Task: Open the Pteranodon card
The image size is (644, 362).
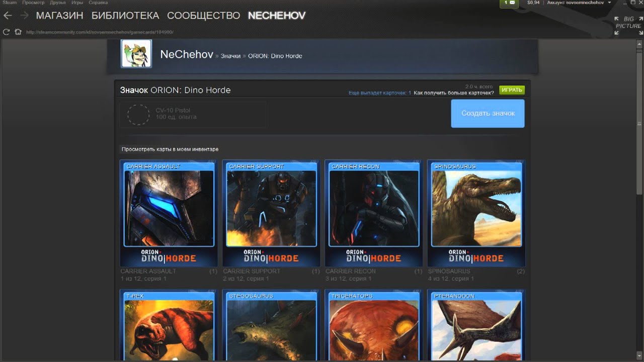Action: [476, 324]
